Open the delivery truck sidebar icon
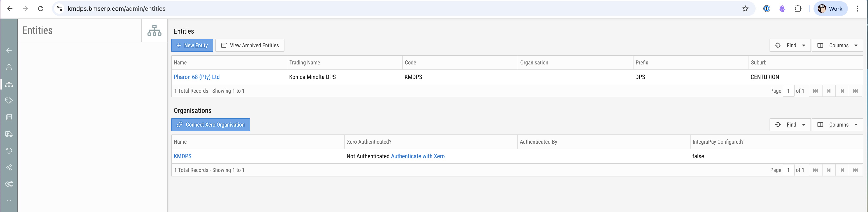868x212 pixels. coord(9,134)
